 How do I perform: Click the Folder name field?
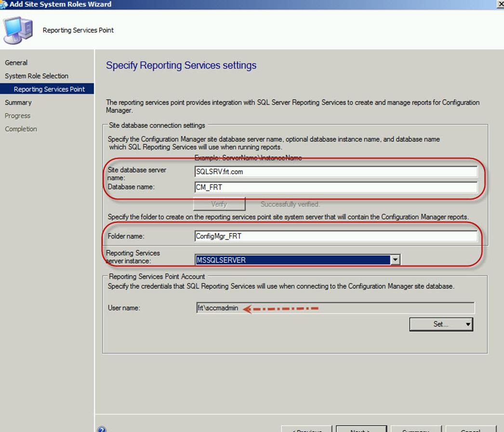336,236
